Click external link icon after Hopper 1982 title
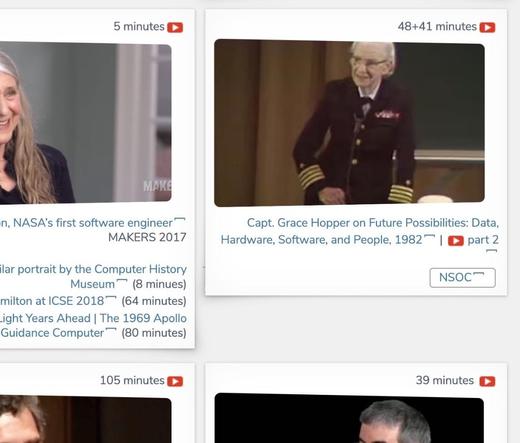520x443 pixels. [x=430, y=237]
